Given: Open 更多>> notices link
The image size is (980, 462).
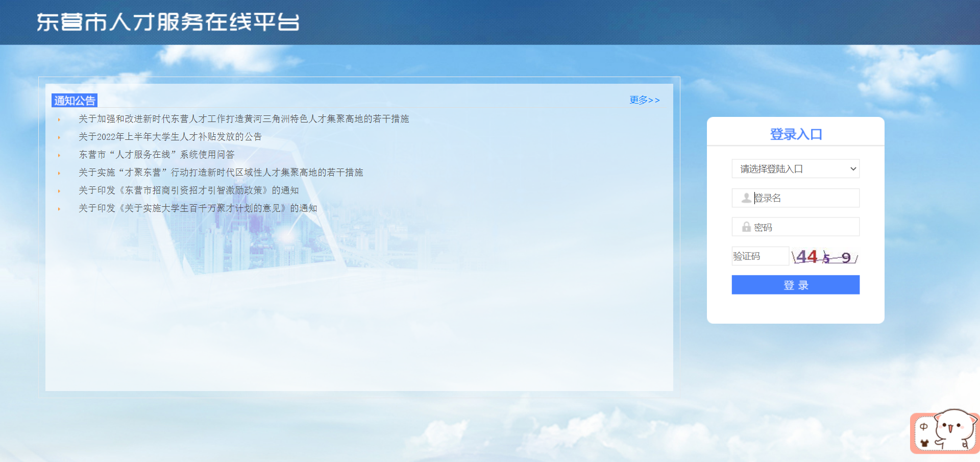Looking at the screenshot, I should point(645,100).
